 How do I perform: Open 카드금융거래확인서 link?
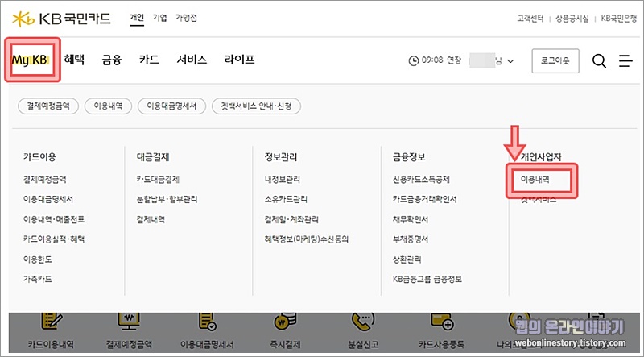(425, 200)
